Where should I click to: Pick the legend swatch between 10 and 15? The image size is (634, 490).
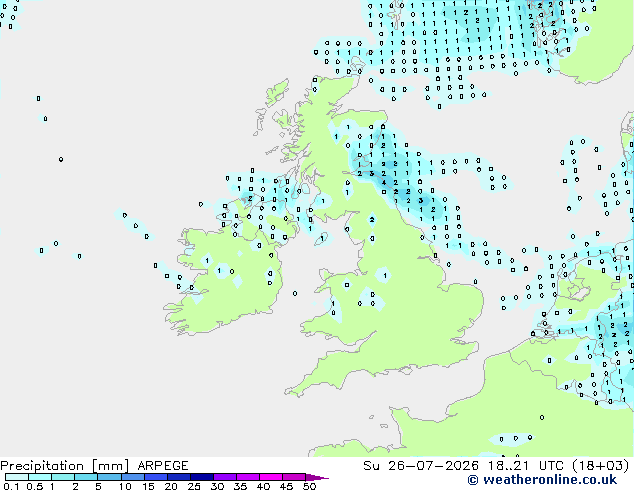tap(133, 477)
